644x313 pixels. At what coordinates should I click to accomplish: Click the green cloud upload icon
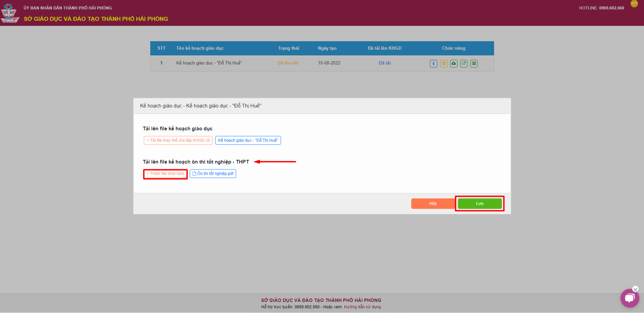tap(453, 63)
